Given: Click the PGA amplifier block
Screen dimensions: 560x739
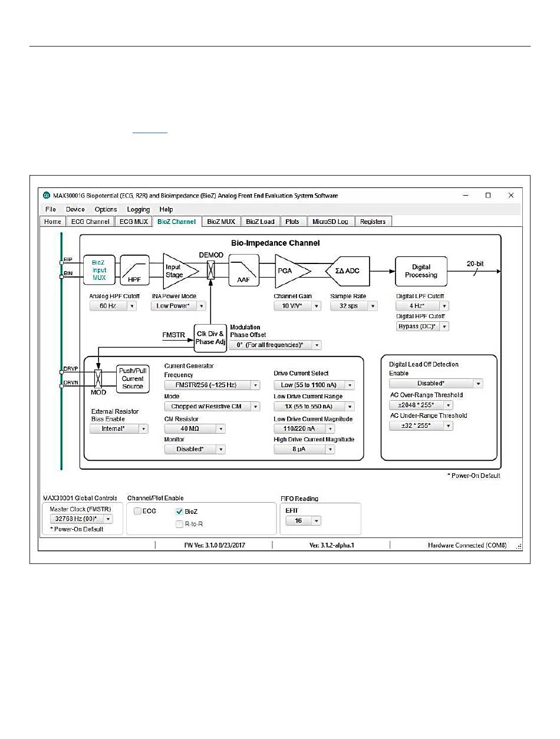Looking at the screenshot, I should tap(291, 270).
